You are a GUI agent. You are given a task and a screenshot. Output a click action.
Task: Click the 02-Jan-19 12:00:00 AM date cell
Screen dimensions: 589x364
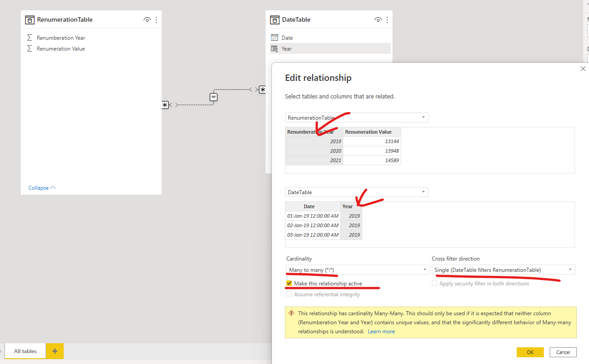[x=313, y=225]
